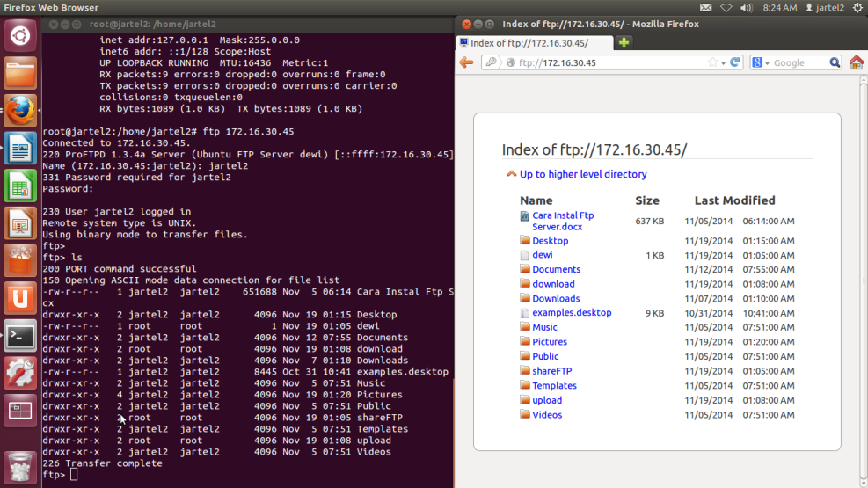868x488 pixels.
Task: Reload the FTP page
Action: (x=735, y=62)
